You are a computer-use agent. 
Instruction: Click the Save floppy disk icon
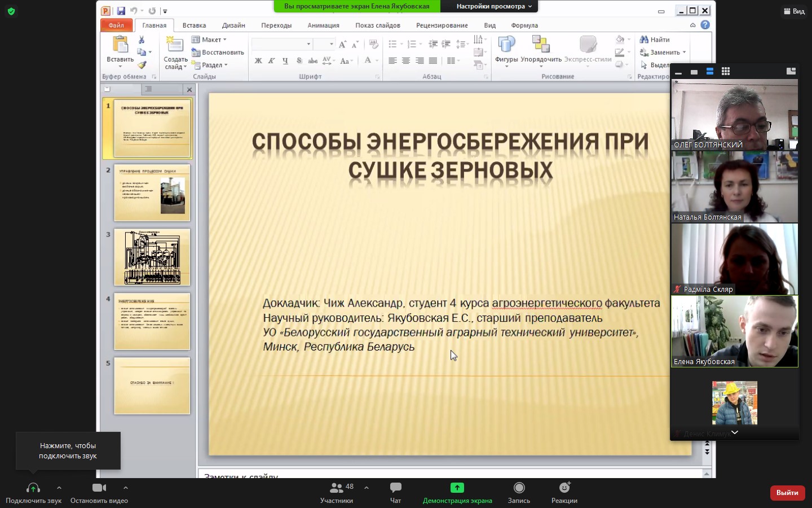pyautogui.click(x=121, y=11)
